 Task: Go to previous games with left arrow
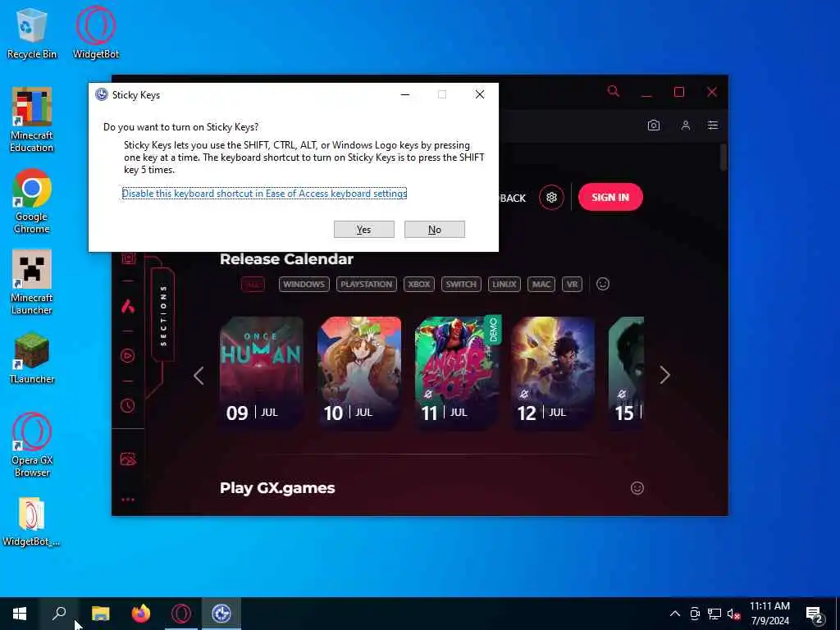point(199,376)
